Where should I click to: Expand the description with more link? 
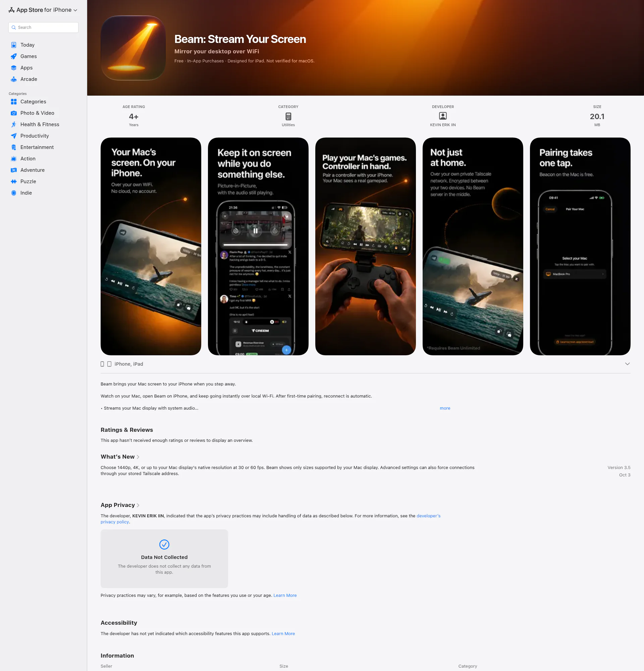coord(445,408)
